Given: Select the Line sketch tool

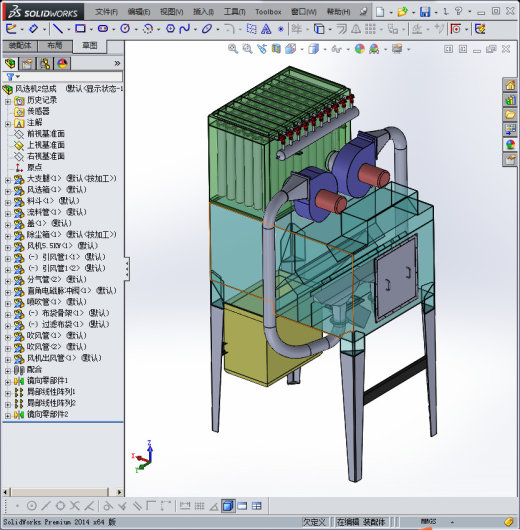Looking at the screenshot, I should click(58, 29).
